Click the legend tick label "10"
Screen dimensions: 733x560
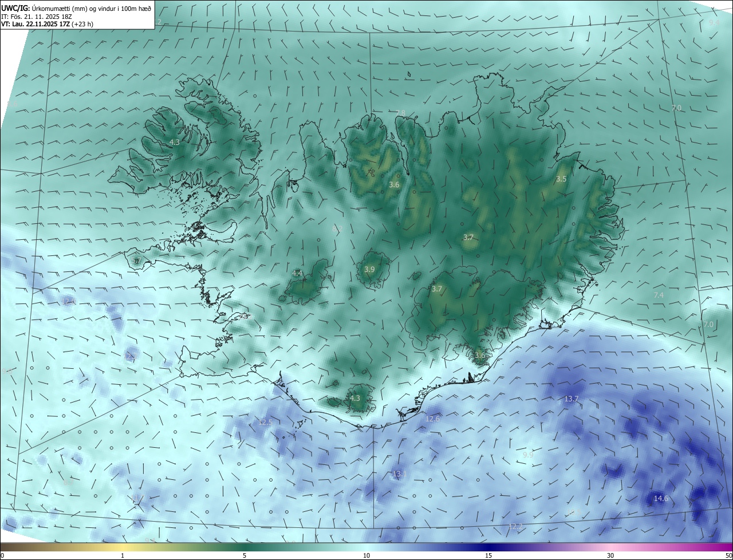point(366,556)
